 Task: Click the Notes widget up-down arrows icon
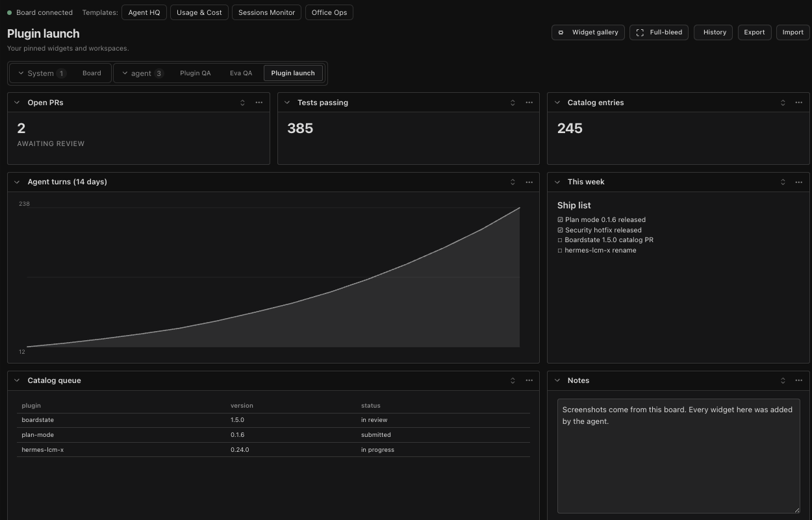click(x=783, y=380)
